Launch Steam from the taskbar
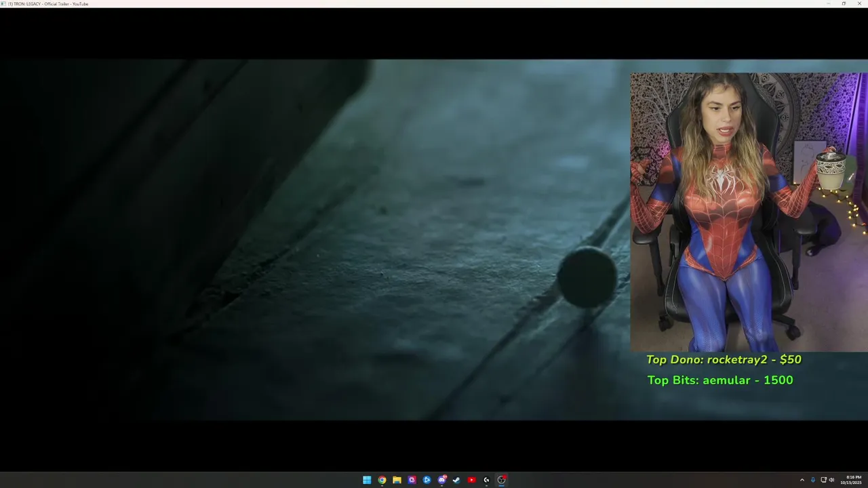The width and height of the screenshot is (868, 488). [x=456, y=480]
